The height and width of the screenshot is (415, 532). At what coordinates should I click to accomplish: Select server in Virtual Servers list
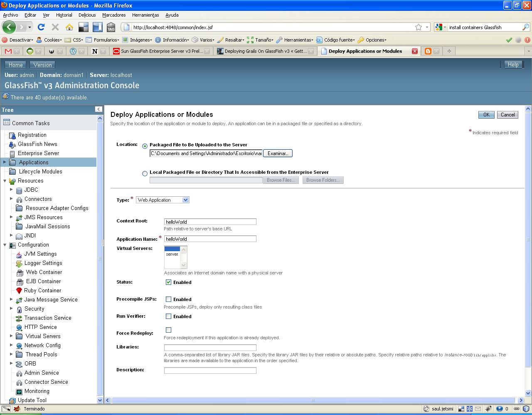(172, 254)
